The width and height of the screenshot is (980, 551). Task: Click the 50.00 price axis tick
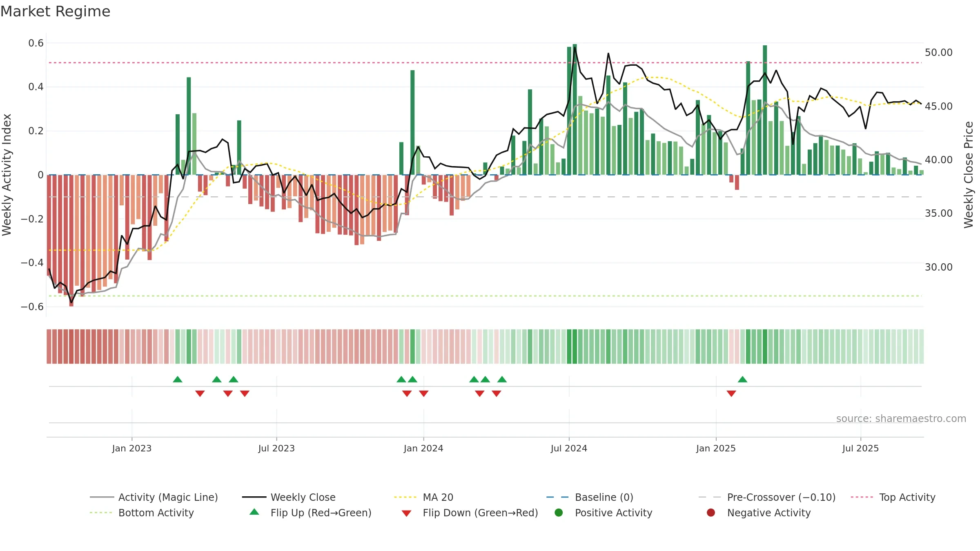click(938, 53)
